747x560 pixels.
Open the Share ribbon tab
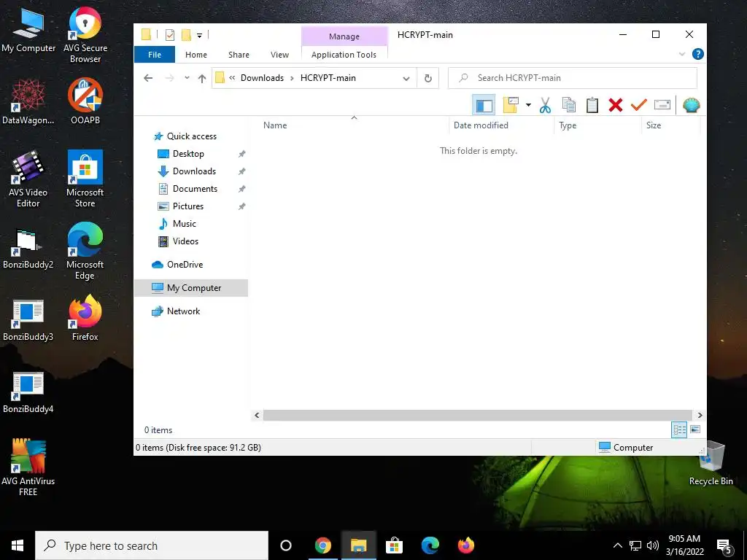[239, 55]
